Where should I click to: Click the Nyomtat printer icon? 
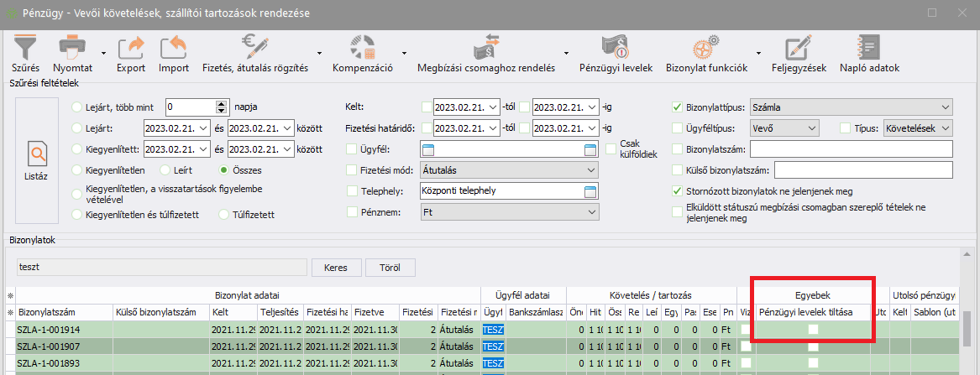[x=72, y=49]
